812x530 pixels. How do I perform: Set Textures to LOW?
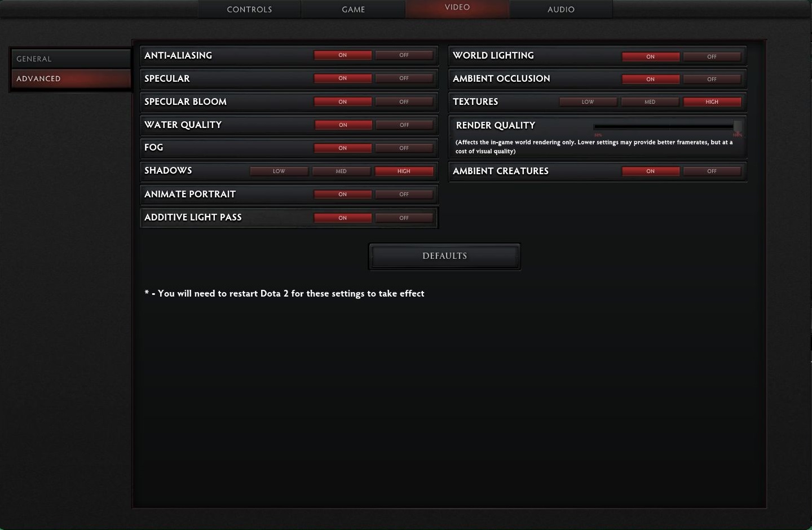[x=588, y=102]
